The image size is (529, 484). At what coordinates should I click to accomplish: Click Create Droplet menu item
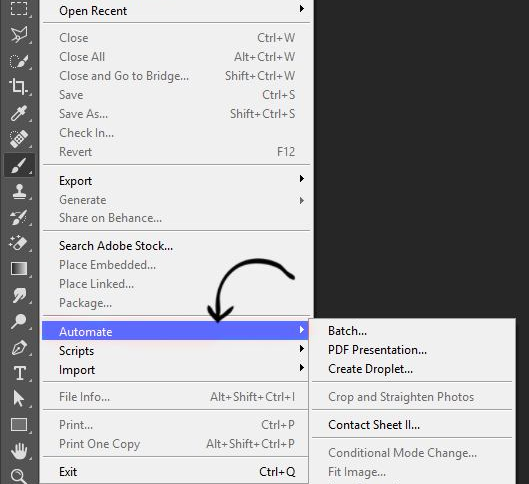tap(370, 369)
